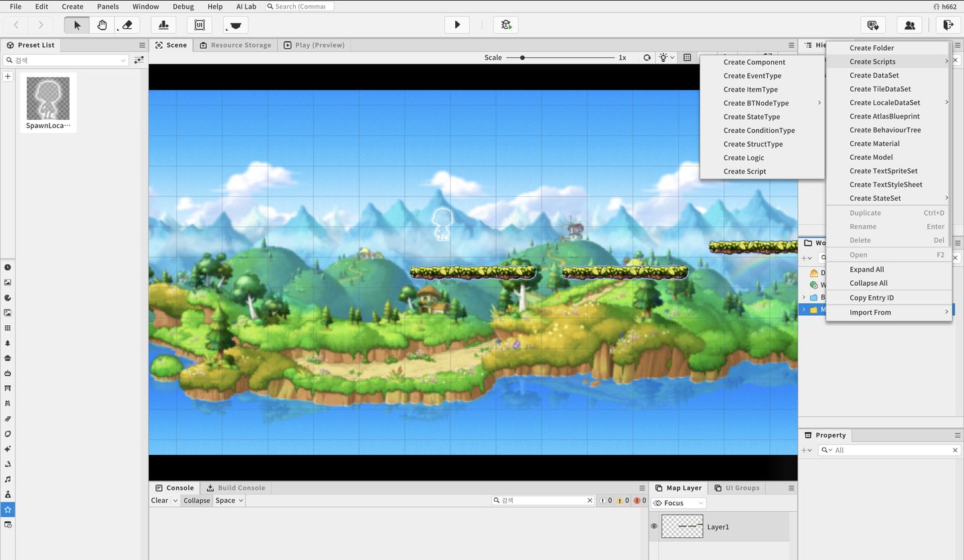Navigate back with the left arrow
Viewport: 964px width, 560px height.
[16, 25]
